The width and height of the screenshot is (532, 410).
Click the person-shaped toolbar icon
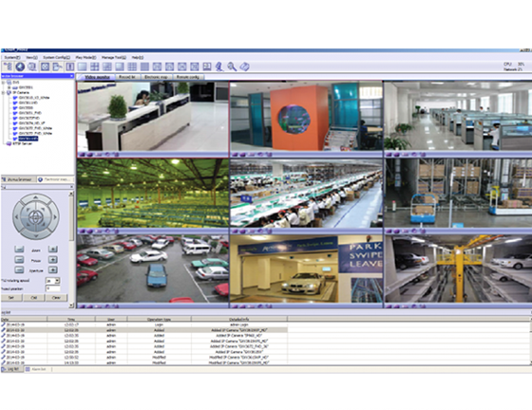pos(219,66)
